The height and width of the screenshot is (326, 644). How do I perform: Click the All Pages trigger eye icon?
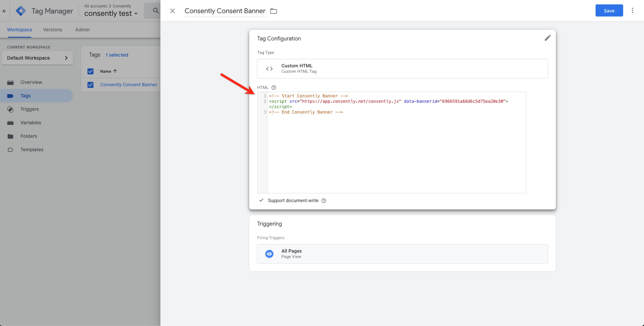269,254
